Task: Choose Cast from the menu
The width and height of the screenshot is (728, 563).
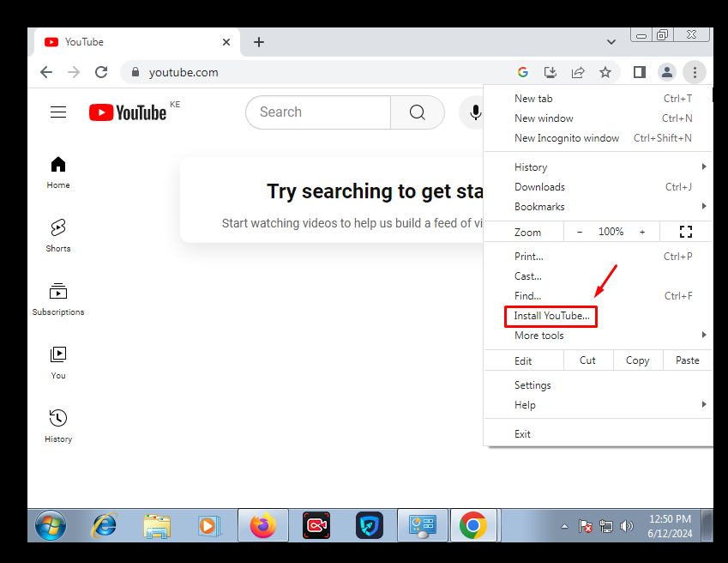Action: [598, 276]
